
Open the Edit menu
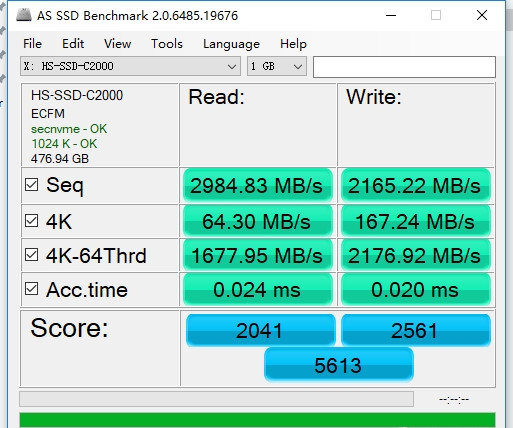click(x=73, y=44)
